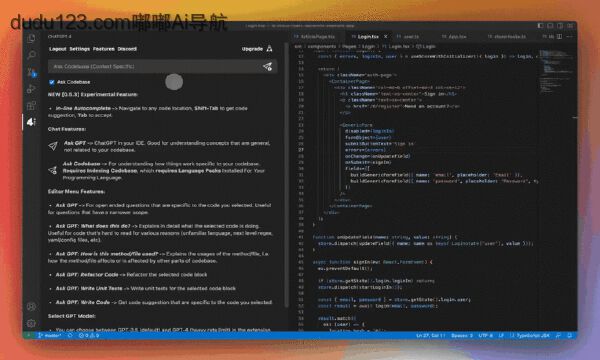
Task: Click the send message paper-plane icon
Action: point(267,67)
